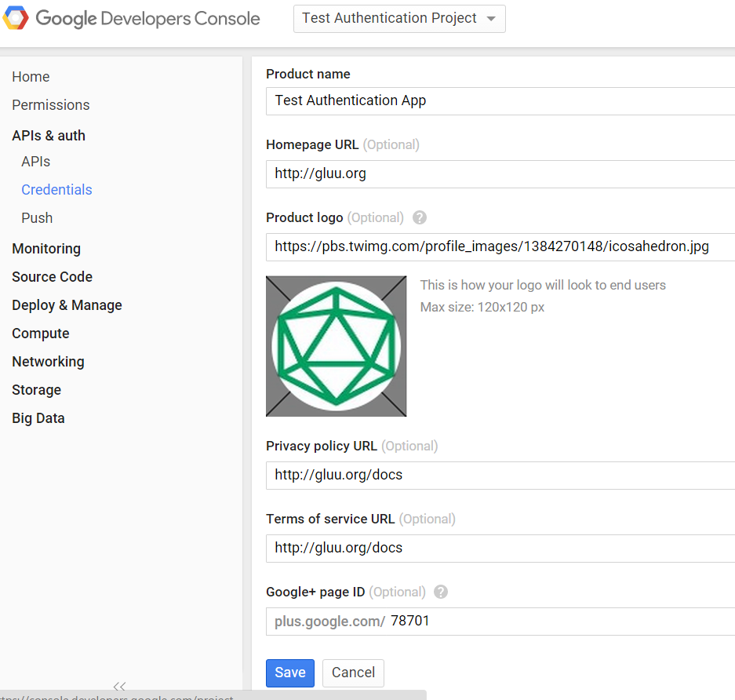
Task: Expand the Monitoring section
Action: 46,249
